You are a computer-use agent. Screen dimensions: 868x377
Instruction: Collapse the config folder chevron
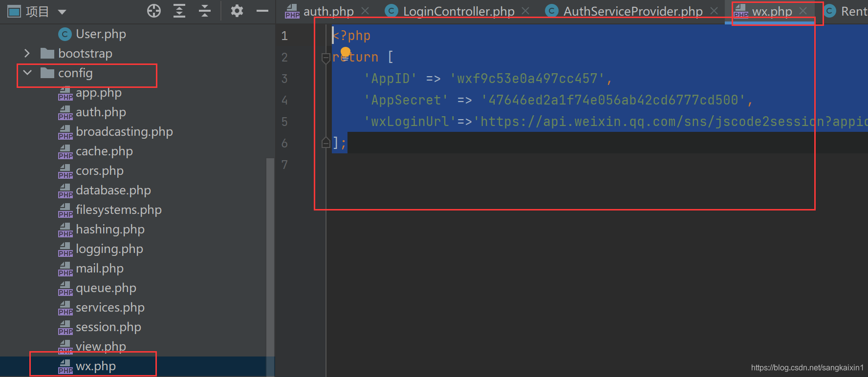[x=27, y=73]
